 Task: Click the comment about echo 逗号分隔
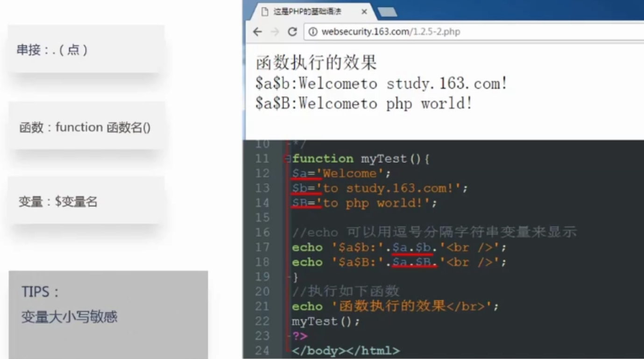coord(434,232)
